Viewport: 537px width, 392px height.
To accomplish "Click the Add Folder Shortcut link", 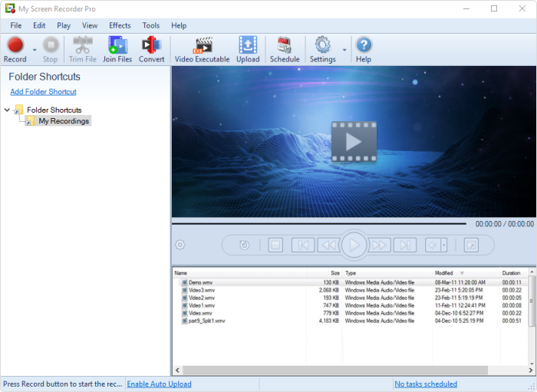I will click(43, 92).
